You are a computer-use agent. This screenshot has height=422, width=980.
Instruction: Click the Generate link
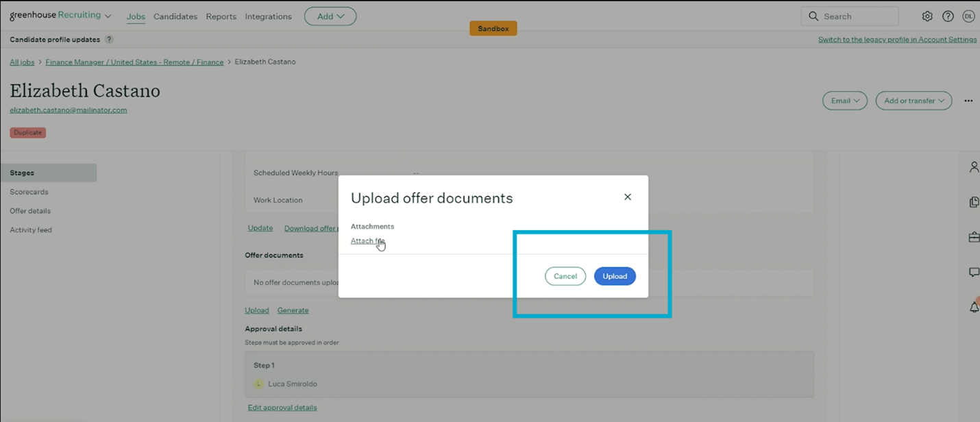pos(293,310)
